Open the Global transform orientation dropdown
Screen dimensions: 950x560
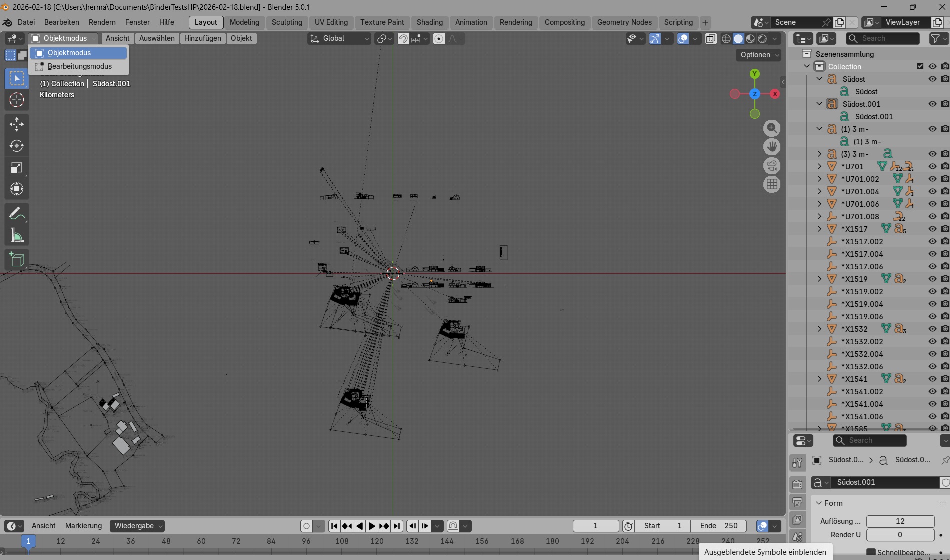pyautogui.click(x=339, y=38)
